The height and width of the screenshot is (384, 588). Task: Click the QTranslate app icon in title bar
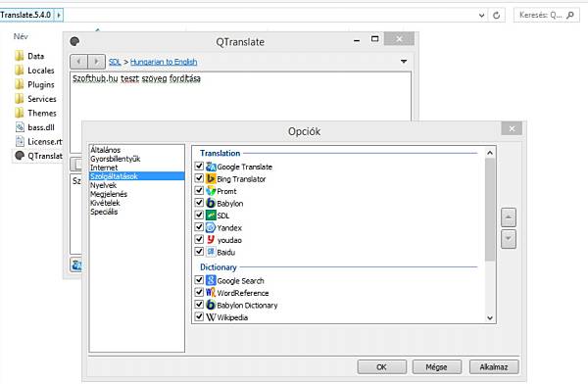pyautogui.click(x=74, y=41)
